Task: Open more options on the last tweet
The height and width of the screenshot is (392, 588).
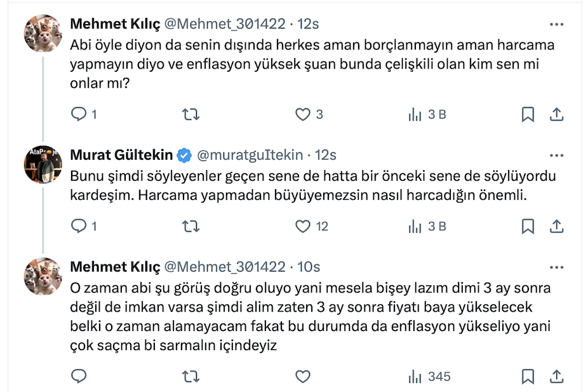Action: pos(556,267)
